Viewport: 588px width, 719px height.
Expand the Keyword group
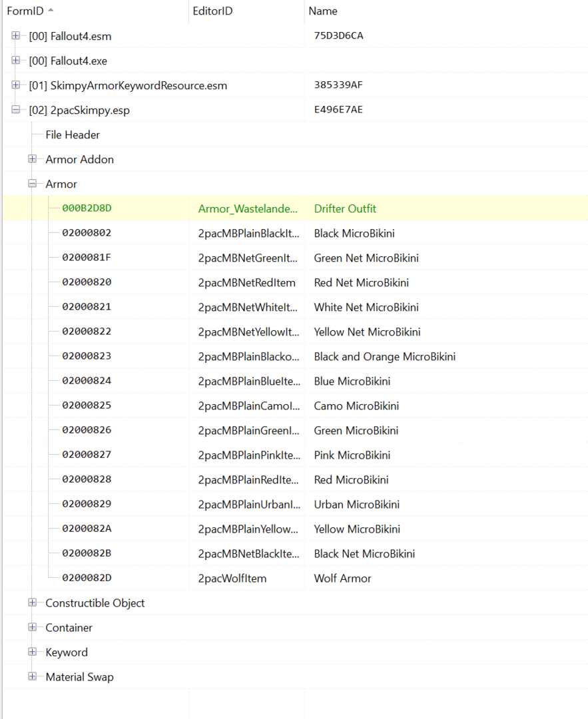click(32, 652)
